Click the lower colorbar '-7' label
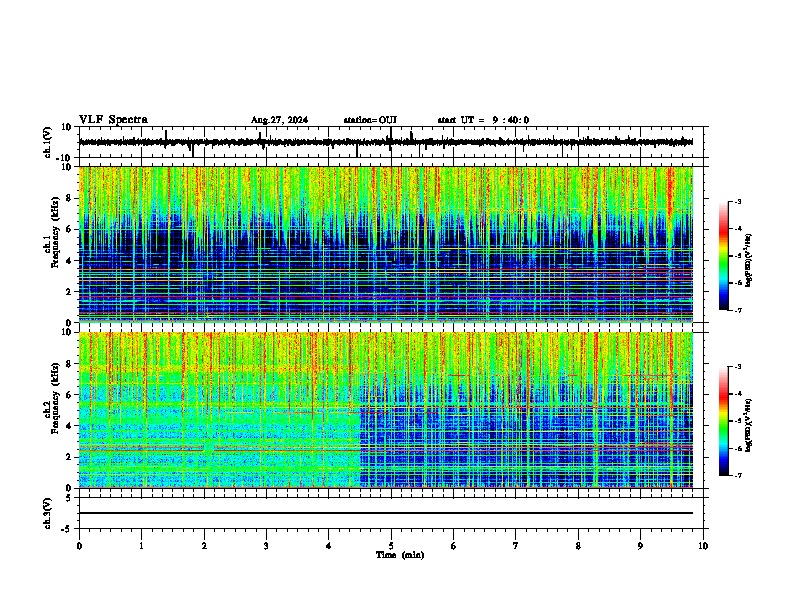Screen dimensions: 792x612 (x=738, y=475)
